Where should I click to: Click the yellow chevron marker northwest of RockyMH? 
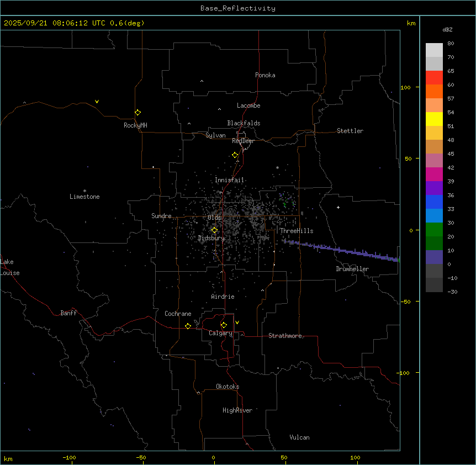(97, 102)
